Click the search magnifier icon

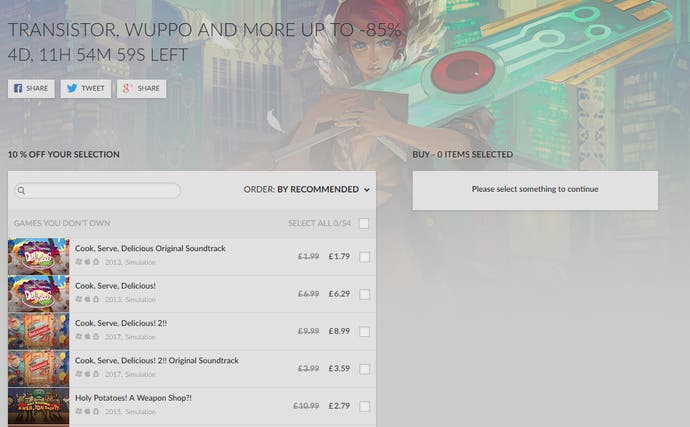coord(21,191)
